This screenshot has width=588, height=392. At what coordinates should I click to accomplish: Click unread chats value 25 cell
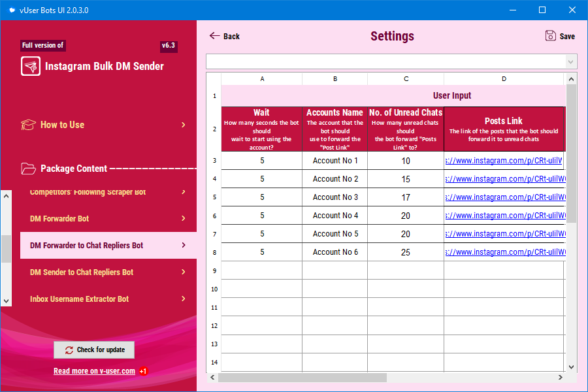coord(406,252)
